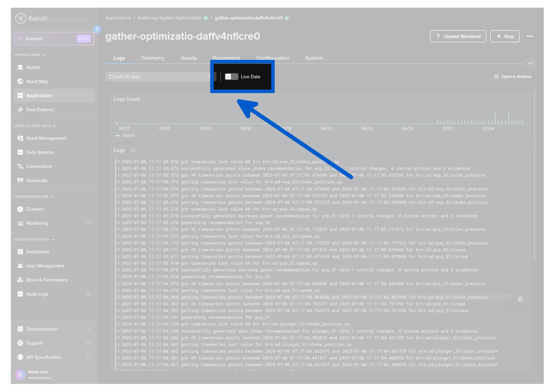Viewport: 555px width, 392px height.
Task: Click the Clusters icon
Action: pos(20,209)
